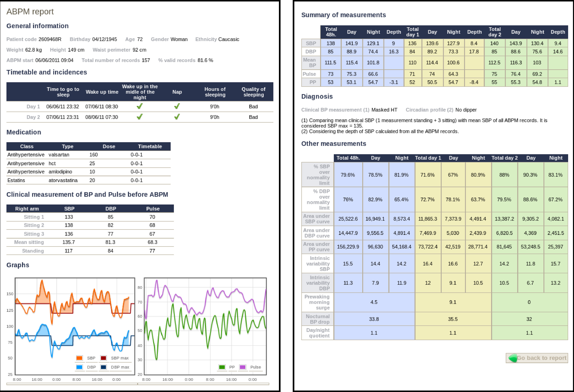
Task: Click the green PP legend swatch
Action: pyautogui.click(x=222, y=367)
